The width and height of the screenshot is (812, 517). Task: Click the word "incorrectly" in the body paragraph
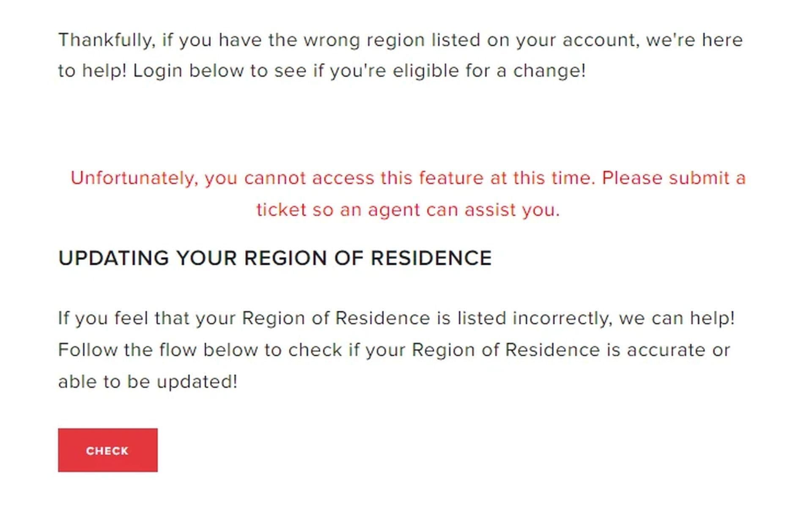point(562,318)
